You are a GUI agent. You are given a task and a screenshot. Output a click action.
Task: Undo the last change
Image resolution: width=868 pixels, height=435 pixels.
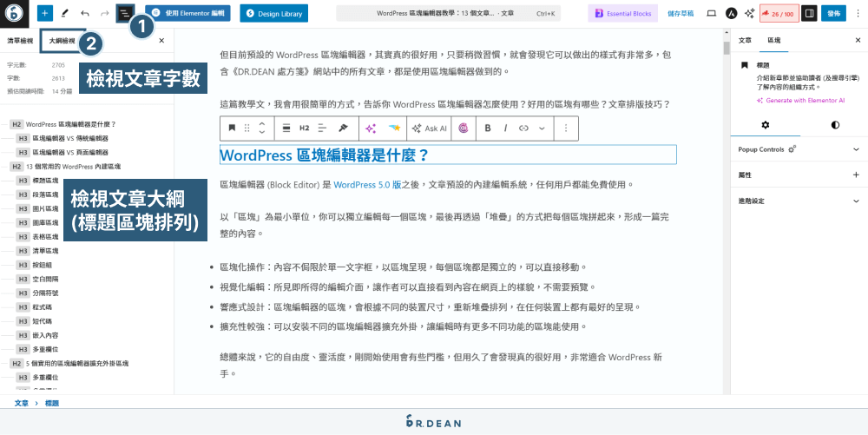[x=85, y=13]
